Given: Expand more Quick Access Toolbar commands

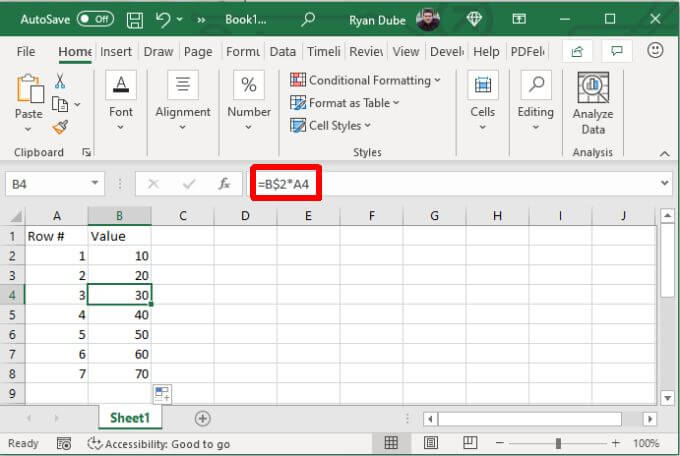Looking at the screenshot, I should (x=201, y=20).
